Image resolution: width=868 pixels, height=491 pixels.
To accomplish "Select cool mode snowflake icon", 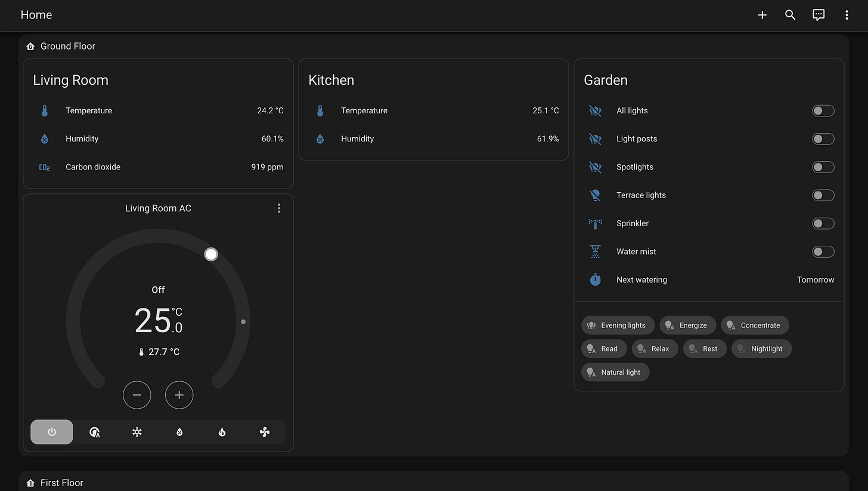I will click(x=137, y=432).
